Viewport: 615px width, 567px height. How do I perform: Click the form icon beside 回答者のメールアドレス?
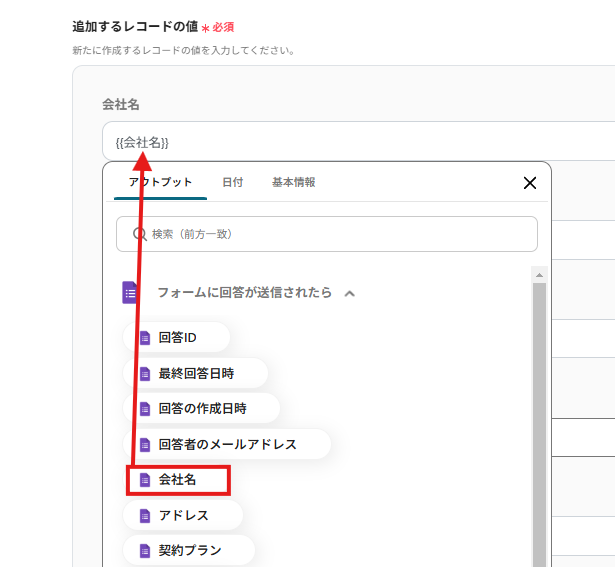tap(145, 445)
